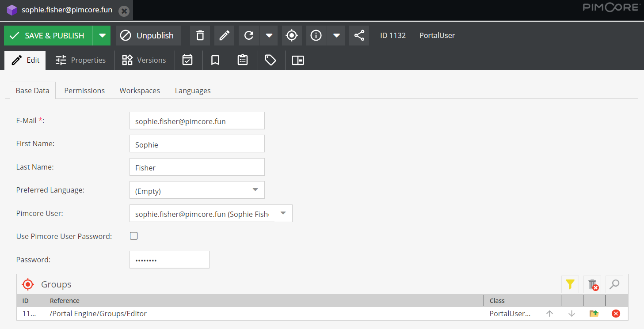Remove the Editor group with red X
The width and height of the screenshot is (644, 329).
pos(616,314)
